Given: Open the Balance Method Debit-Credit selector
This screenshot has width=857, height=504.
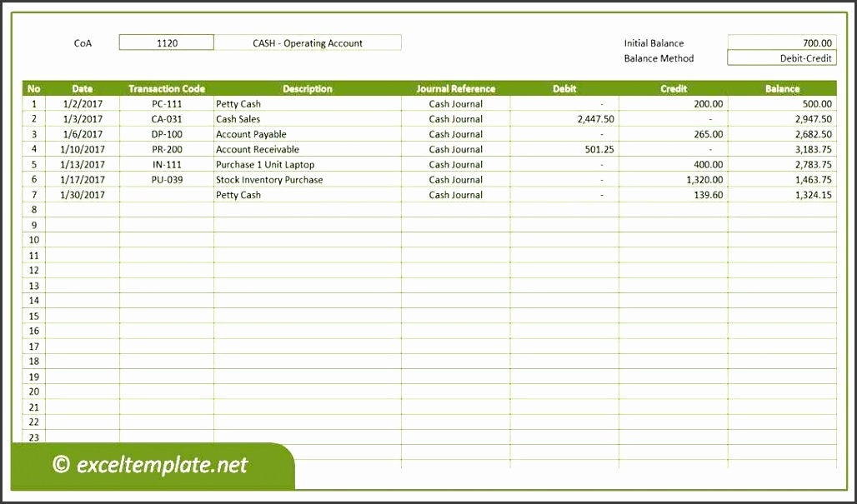Looking at the screenshot, I should click(782, 57).
